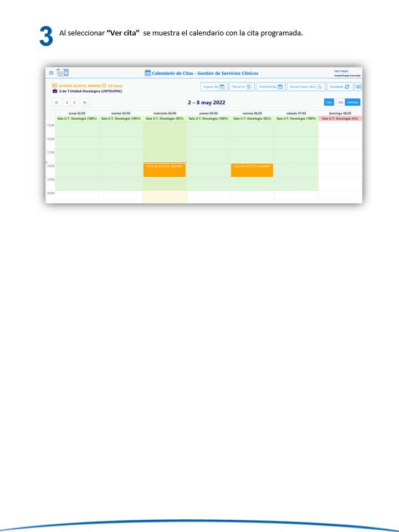The width and height of the screenshot is (399, 532).
Task: Click the briefcase unit icon
Action: pos(55,91)
